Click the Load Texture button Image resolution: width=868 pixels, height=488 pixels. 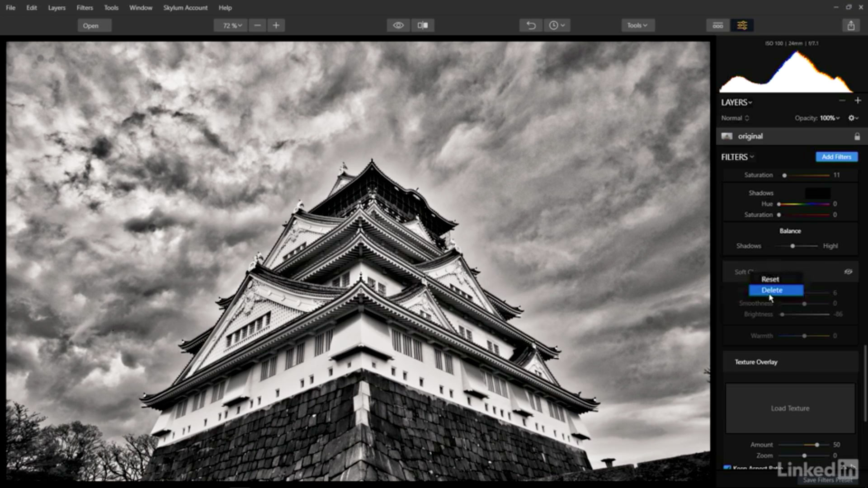coord(790,408)
